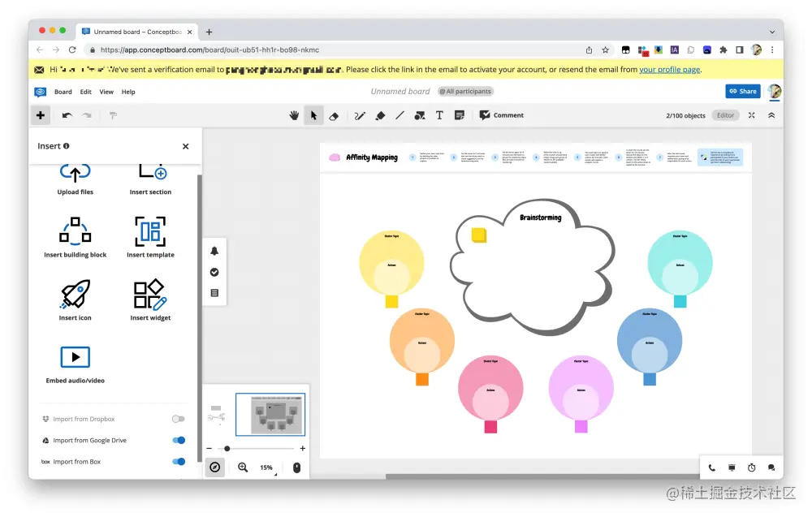Open Chrome three-dot menu
The image size is (812, 517).
[772, 50]
